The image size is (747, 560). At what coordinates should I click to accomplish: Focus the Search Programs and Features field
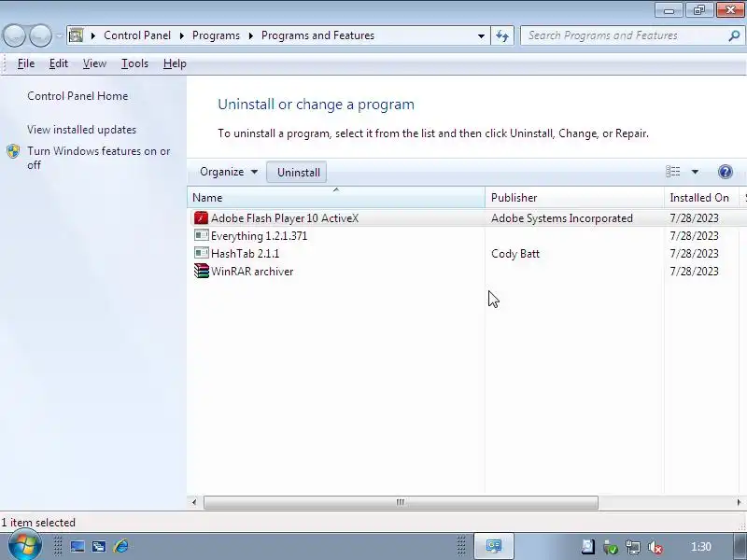[x=624, y=35]
